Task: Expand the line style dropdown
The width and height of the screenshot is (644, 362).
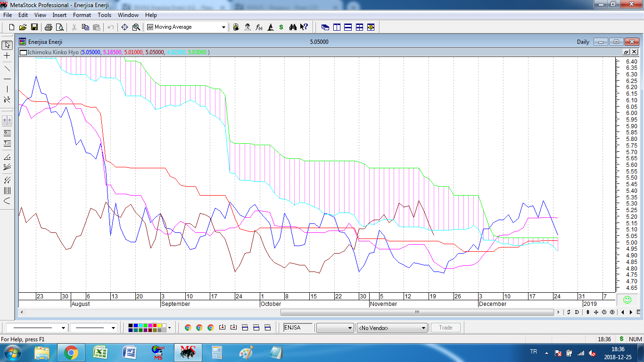Action: point(63,328)
